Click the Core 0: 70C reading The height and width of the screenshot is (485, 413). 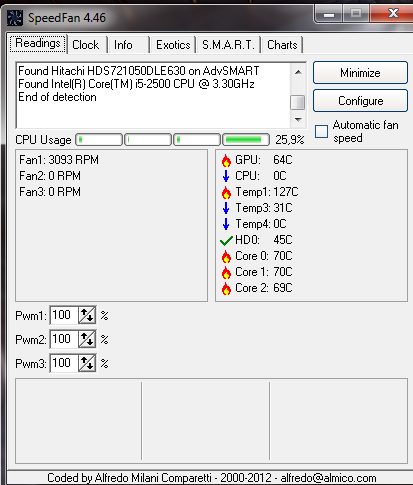tap(264, 256)
